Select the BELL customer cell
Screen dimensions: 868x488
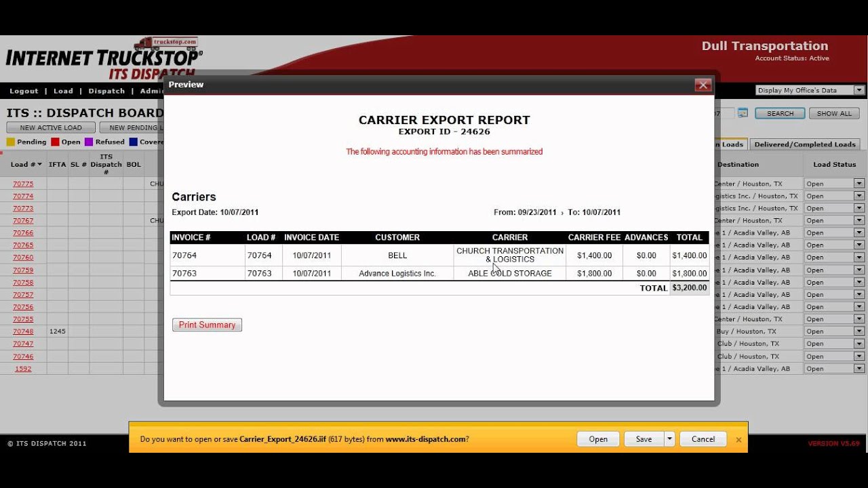pos(397,256)
